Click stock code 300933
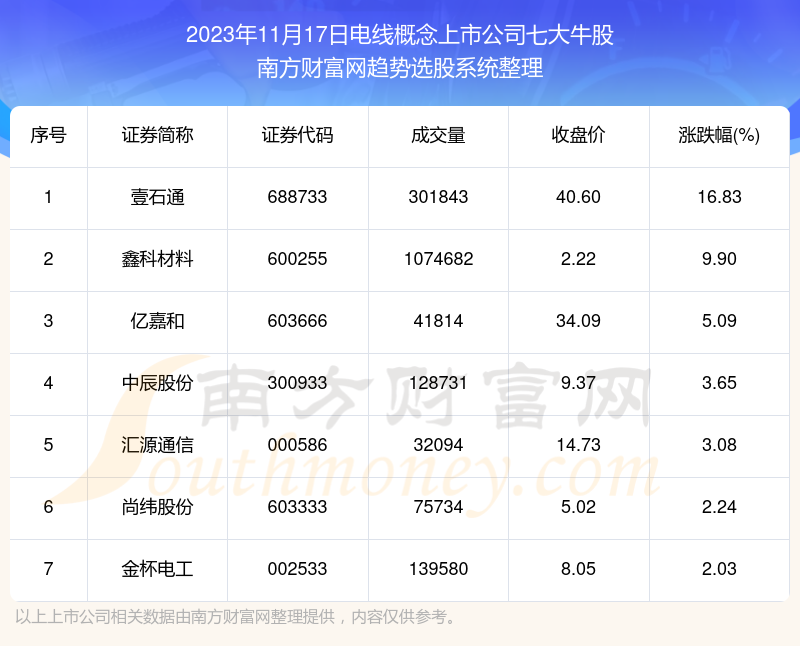The height and width of the screenshot is (646, 800). click(x=297, y=383)
